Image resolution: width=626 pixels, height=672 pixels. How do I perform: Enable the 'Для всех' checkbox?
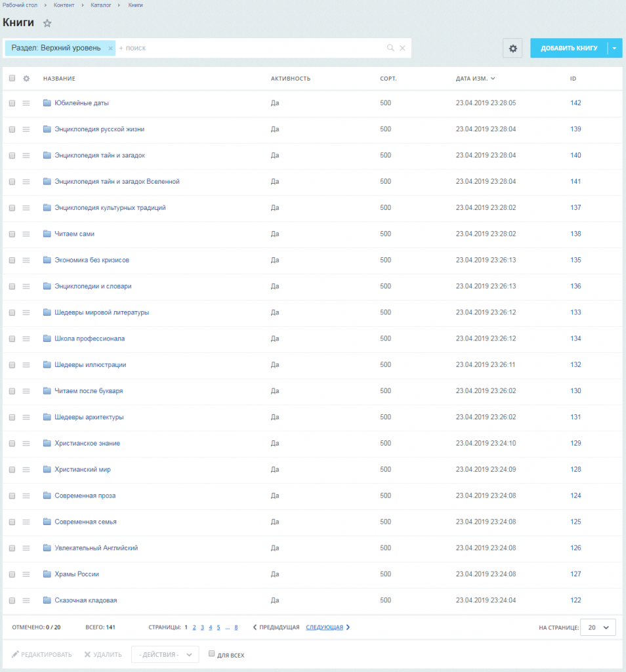pos(212,654)
